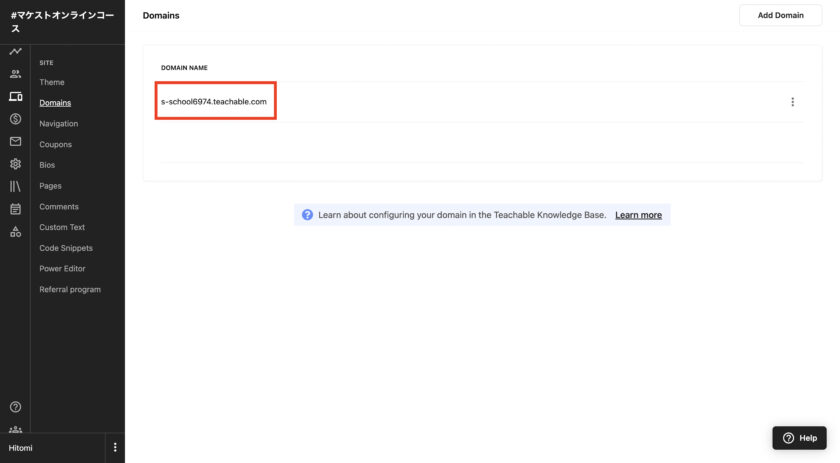The width and height of the screenshot is (840, 463).
Task: Open the Courses library icon
Action: (x=16, y=186)
